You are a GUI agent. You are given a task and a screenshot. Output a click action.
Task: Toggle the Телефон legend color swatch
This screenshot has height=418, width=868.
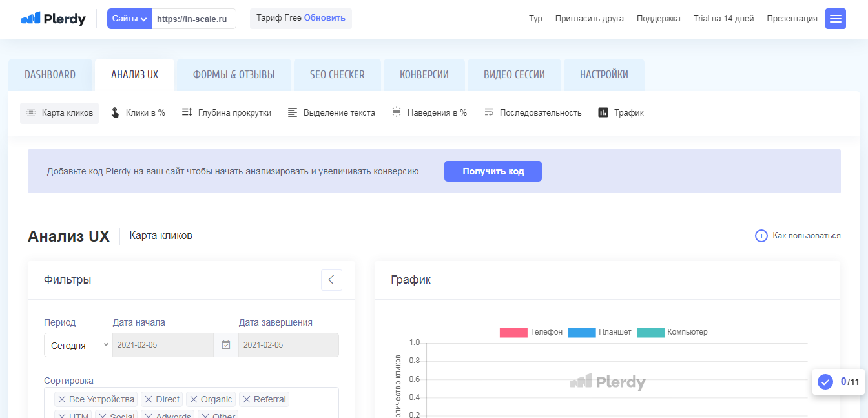(x=513, y=332)
